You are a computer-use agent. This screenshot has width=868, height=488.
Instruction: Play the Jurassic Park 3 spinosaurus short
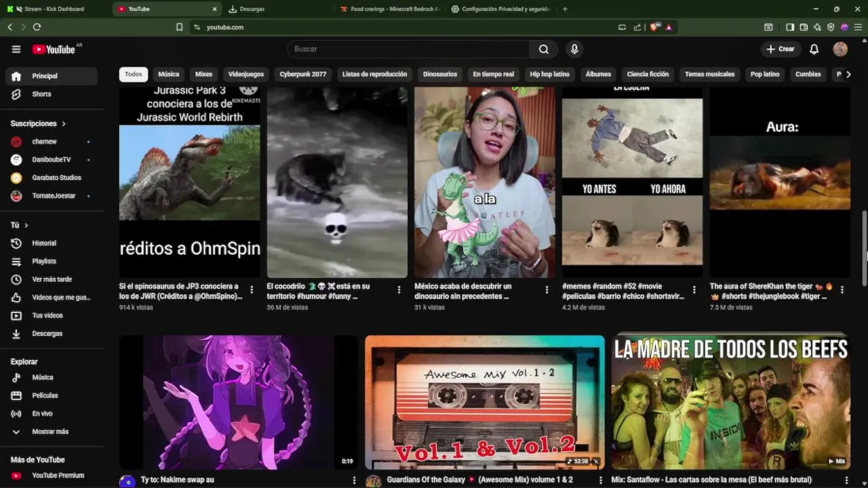point(190,182)
